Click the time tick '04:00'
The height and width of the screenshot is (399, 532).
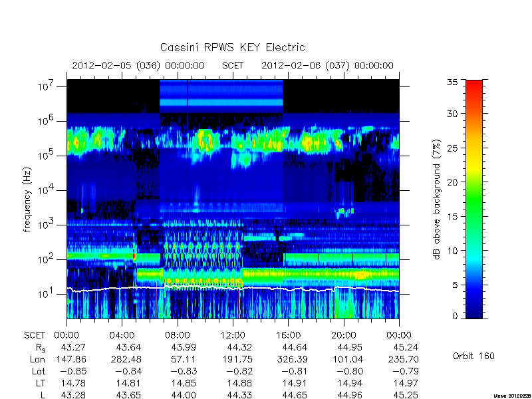122,336
